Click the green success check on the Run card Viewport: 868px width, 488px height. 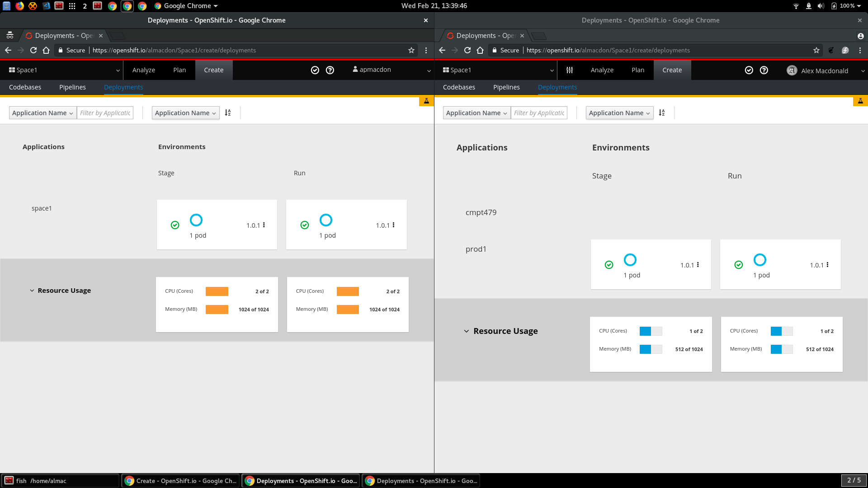[304, 225]
